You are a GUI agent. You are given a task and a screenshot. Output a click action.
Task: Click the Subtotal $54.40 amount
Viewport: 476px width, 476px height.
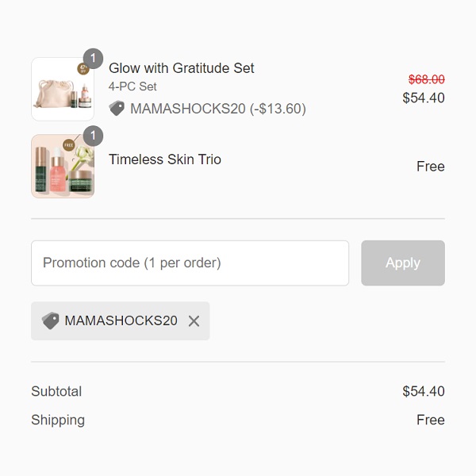tap(424, 391)
